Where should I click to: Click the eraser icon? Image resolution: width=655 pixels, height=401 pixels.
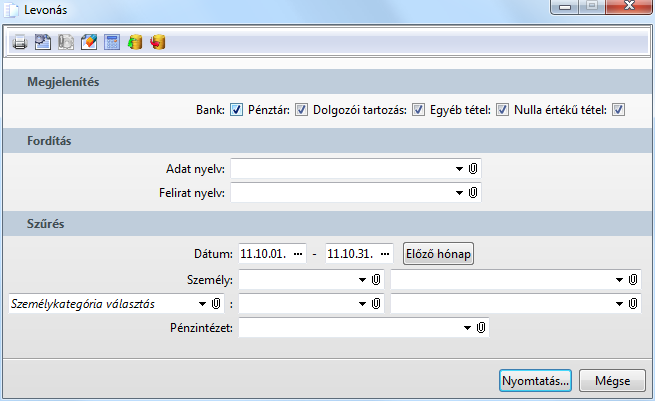(89, 42)
